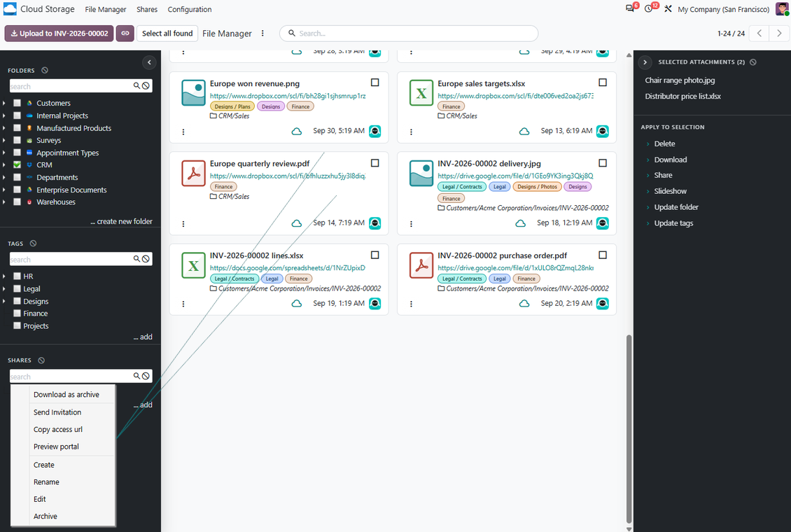Click the Cloud Storage app logo icon
Viewport: 791px width, 532px height.
pyautogui.click(x=10, y=9)
